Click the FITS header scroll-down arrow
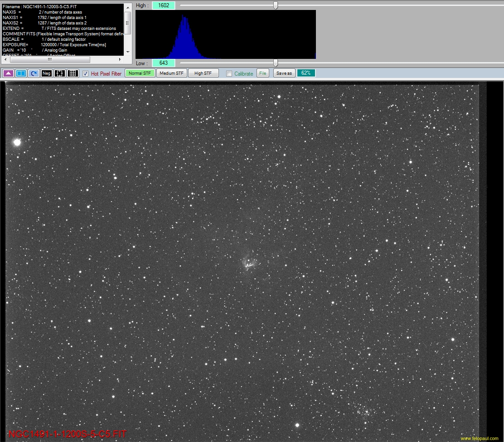504x442 pixels. click(128, 52)
